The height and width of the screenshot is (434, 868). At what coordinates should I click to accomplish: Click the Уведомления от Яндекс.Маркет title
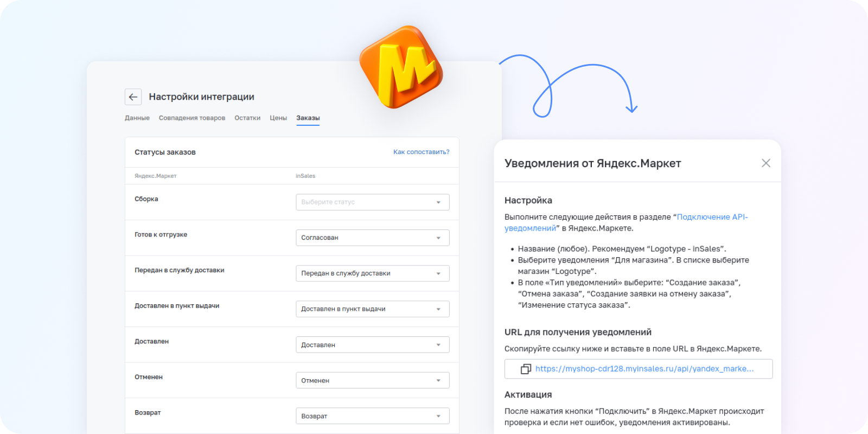[593, 163]
